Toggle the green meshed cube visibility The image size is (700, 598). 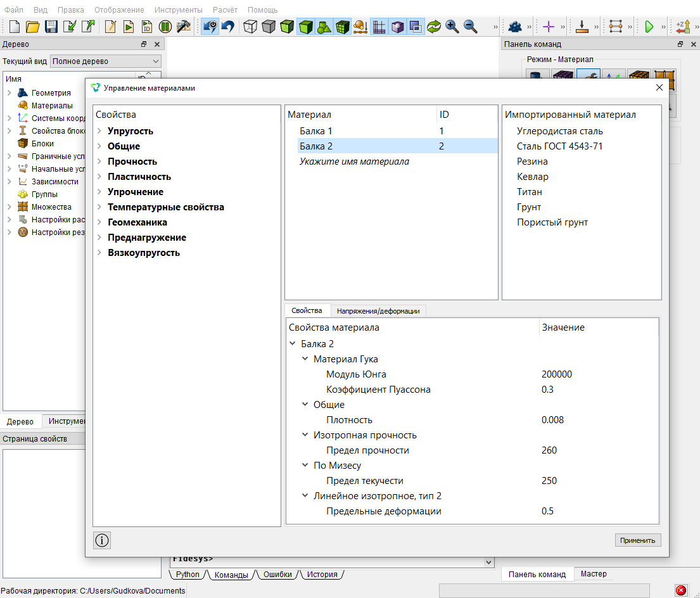tap(343, 27)
